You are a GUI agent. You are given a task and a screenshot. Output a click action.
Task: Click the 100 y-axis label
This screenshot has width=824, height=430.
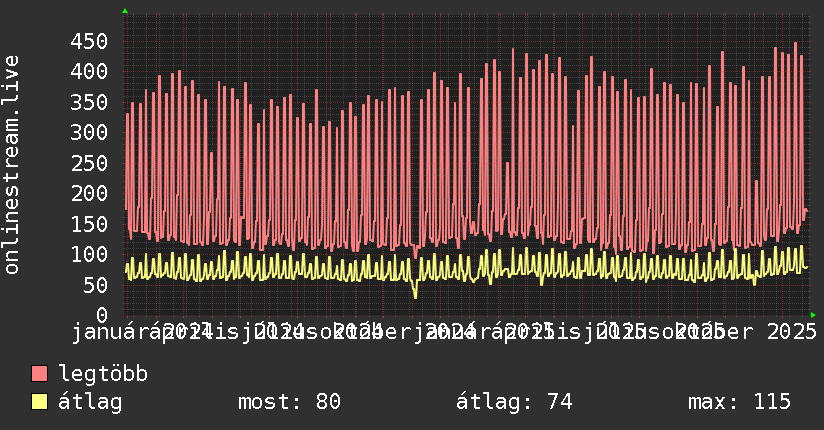click(x=89, y=254)
